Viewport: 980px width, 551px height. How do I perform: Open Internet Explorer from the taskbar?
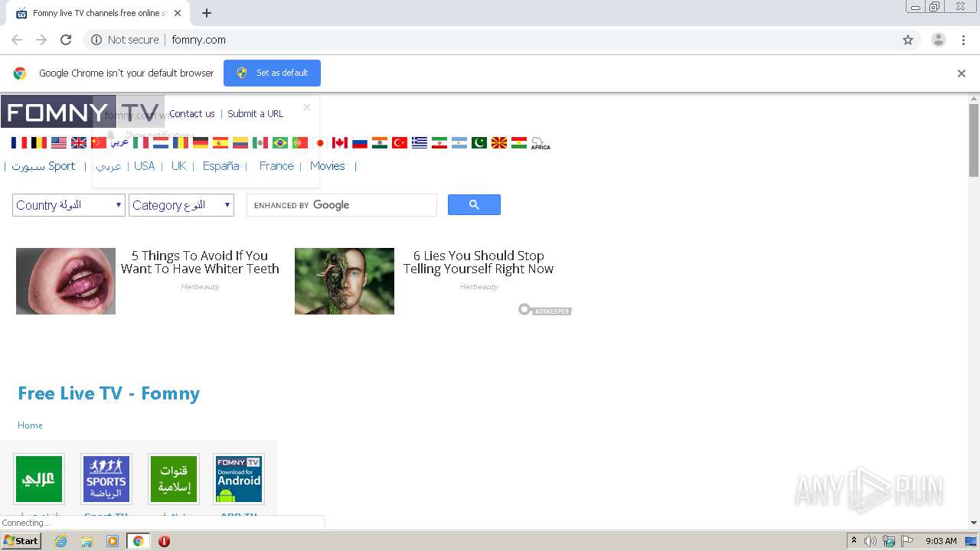click(60, 541)
